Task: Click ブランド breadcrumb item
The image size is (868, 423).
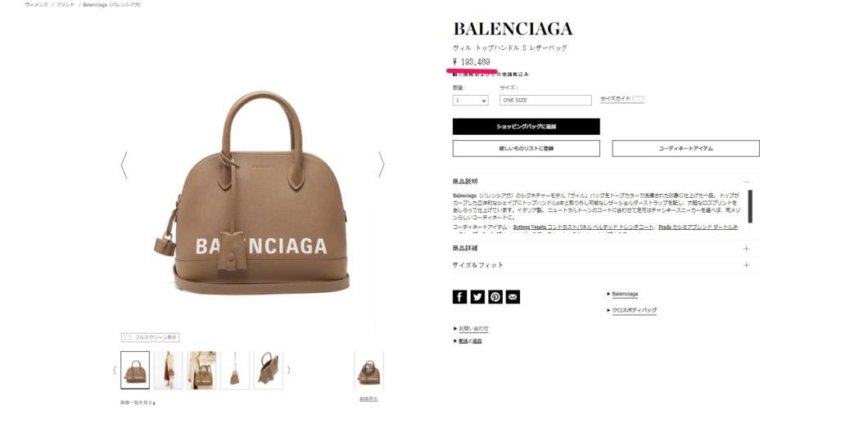Action: click(65, 4)
